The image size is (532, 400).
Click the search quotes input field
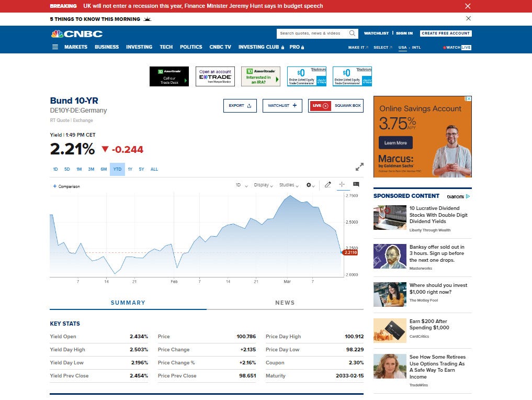[313, 34]
